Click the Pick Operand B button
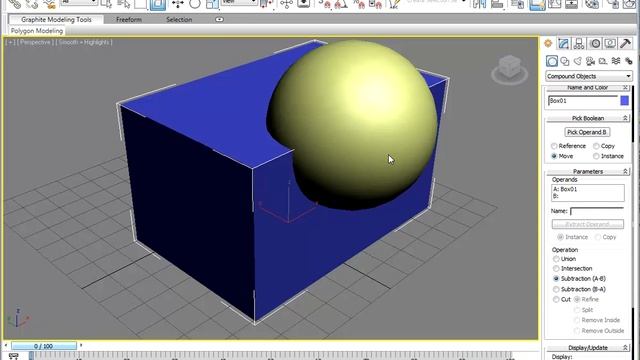Viewport: 640px width, 360px height. 587,132
